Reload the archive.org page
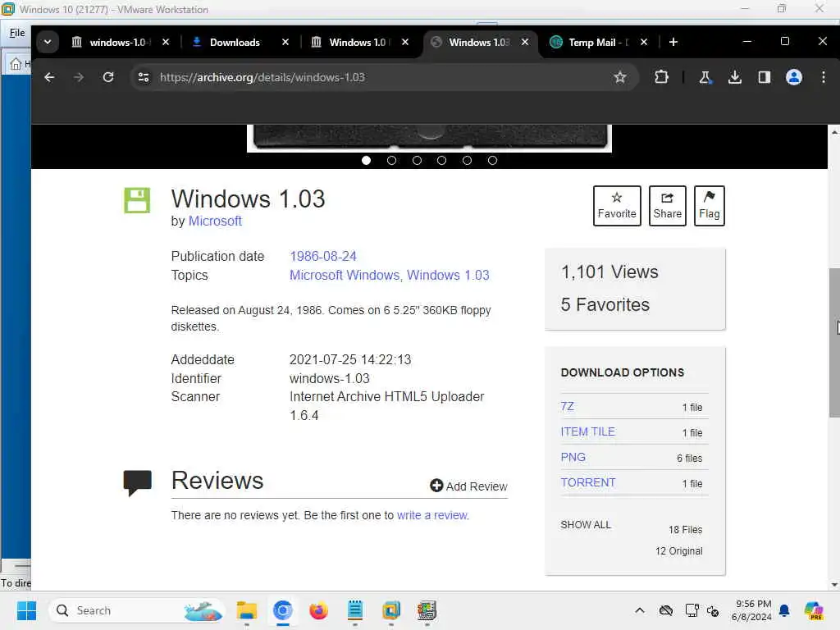Screen dimensions: 840x630 pos(108,78)
